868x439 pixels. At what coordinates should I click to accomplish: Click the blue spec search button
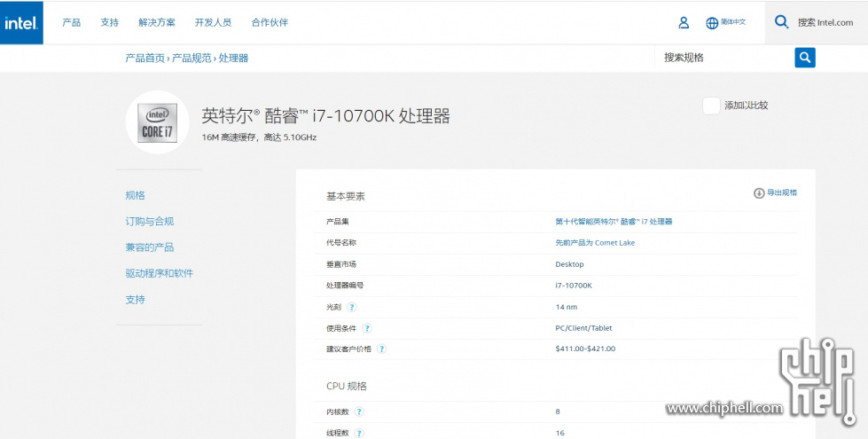pyautogui.click(x=805, y=58)
